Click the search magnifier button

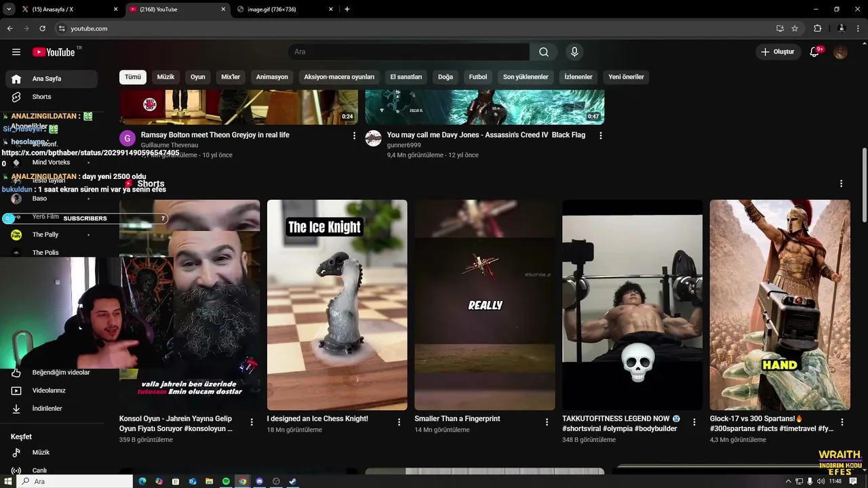coord(544,52)
